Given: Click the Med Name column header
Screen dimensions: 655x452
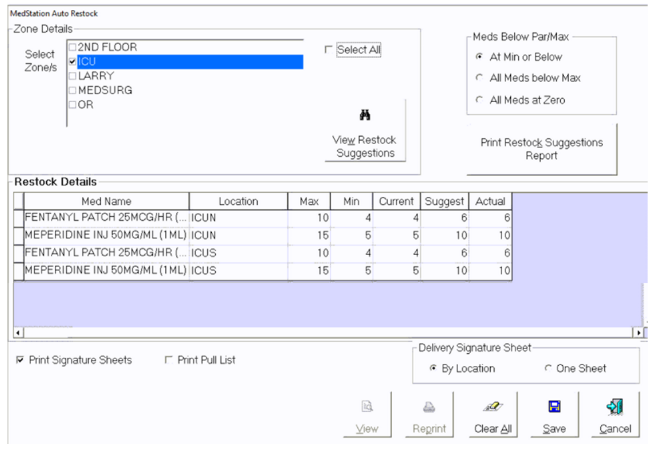Looking at the screenshot, I should pos(107,201).
